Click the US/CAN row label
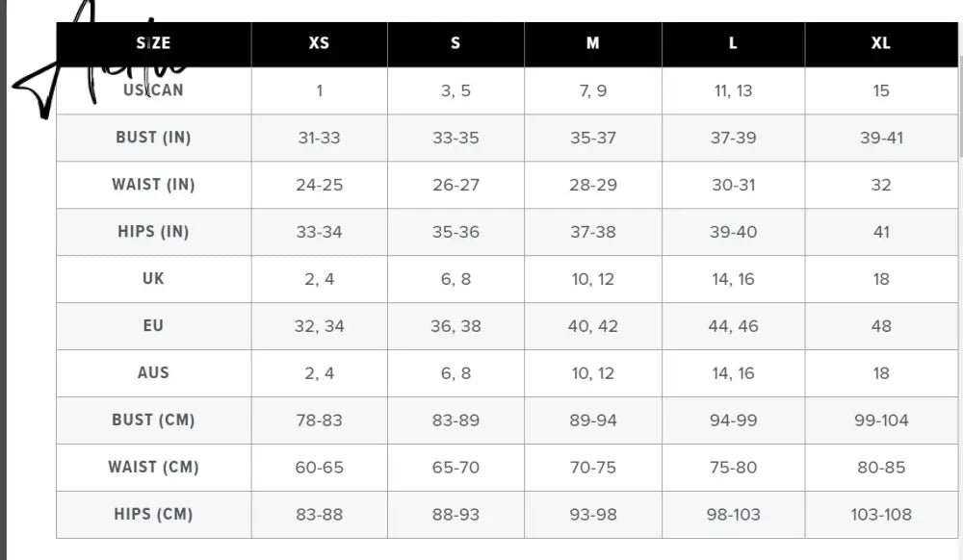Viewport: 963px width, 560px height. (x=153, y=90)
